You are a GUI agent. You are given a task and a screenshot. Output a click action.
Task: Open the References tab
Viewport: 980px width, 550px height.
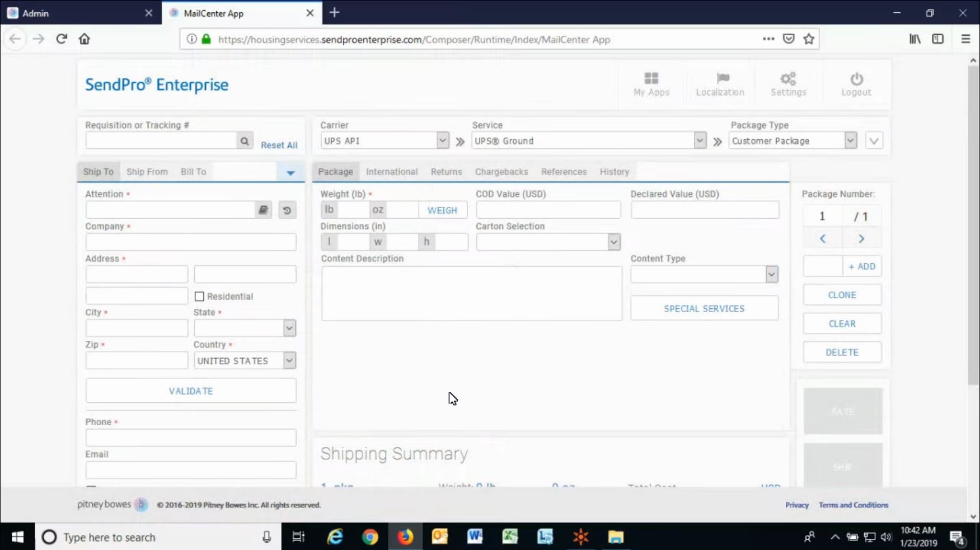[x=564, y=172]
